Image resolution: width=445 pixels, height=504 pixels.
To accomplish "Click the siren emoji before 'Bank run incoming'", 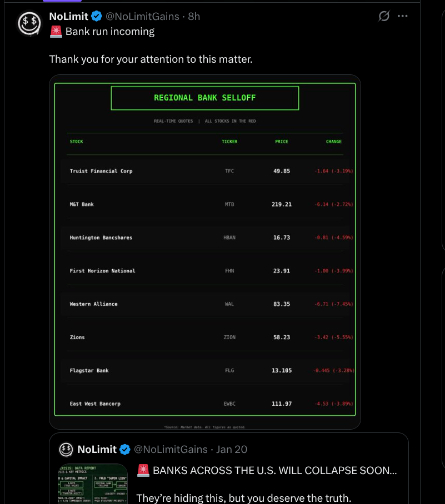I will [56, 32].
